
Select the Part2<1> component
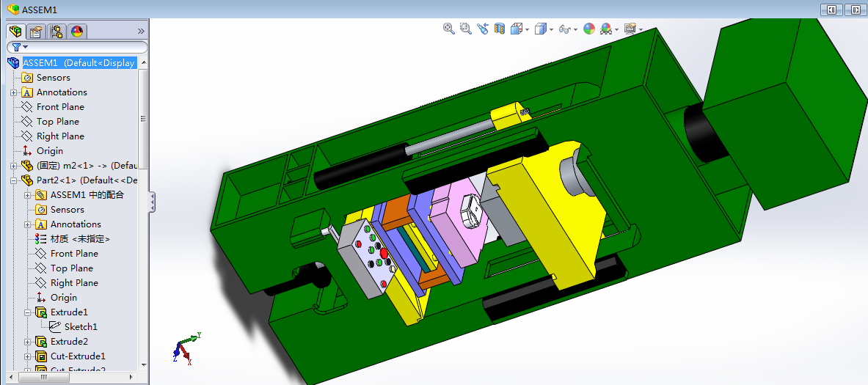click(87, 180)
